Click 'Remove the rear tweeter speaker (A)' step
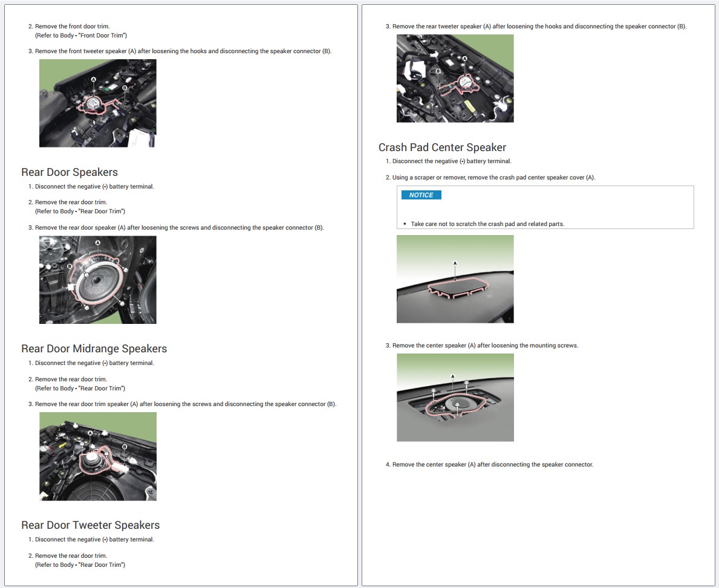Viewport: 719px width, 588px height. coord(539,27)
